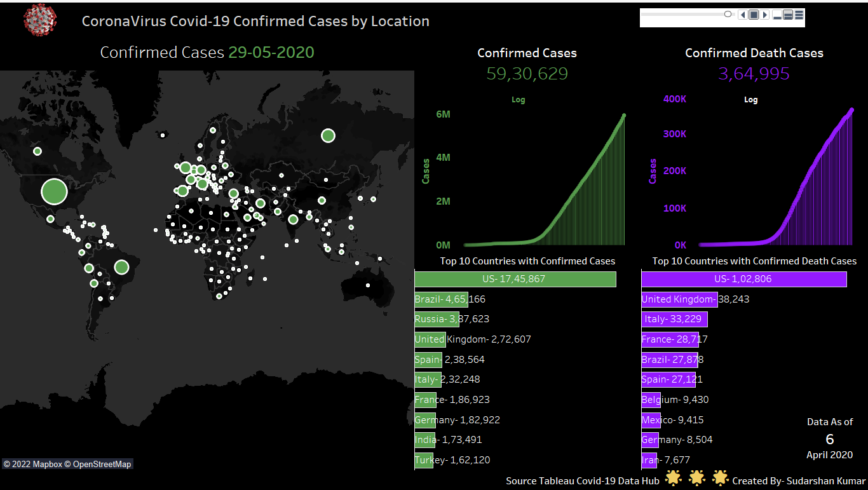The width and height of the screenshot is (868, 490).
Task: Click the large US circle on the map
Action: click(54, 191)
